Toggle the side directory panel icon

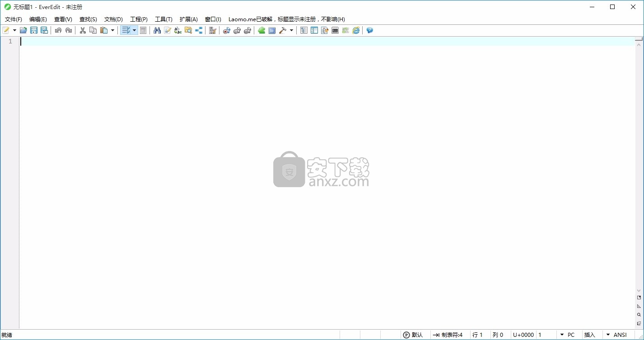(314, 30)
